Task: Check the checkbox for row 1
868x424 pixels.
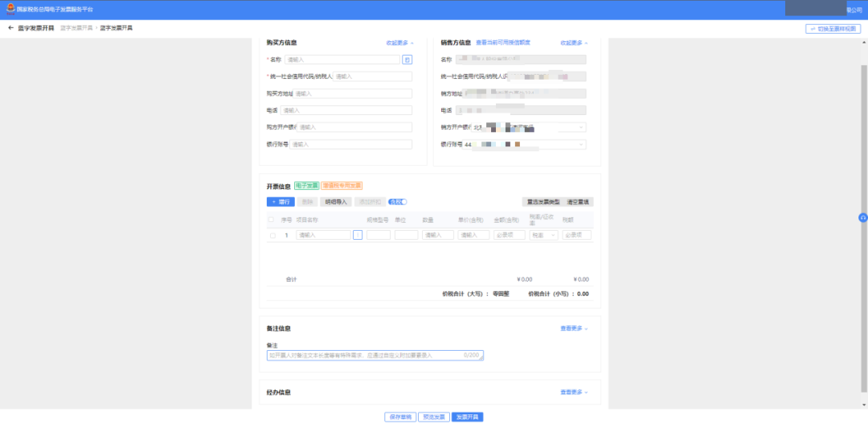Action: [x=272, y=235]
